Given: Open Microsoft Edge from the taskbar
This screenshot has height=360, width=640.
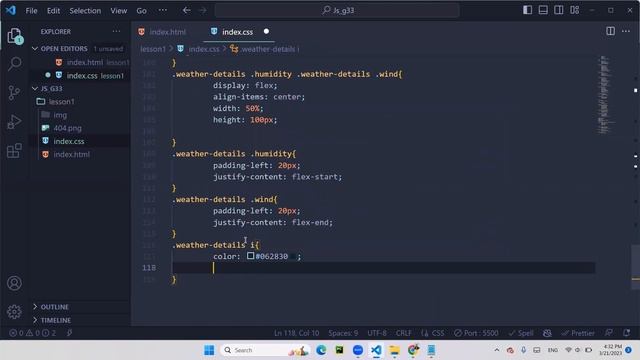Looking at the screenshot, I should pyautogui.click(x=321, y=350).
